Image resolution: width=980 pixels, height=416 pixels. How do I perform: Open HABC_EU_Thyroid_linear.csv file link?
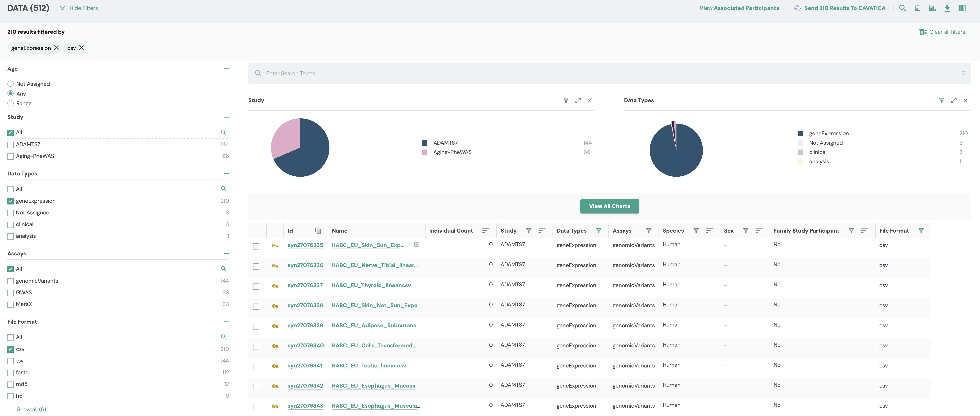(371, 285)
